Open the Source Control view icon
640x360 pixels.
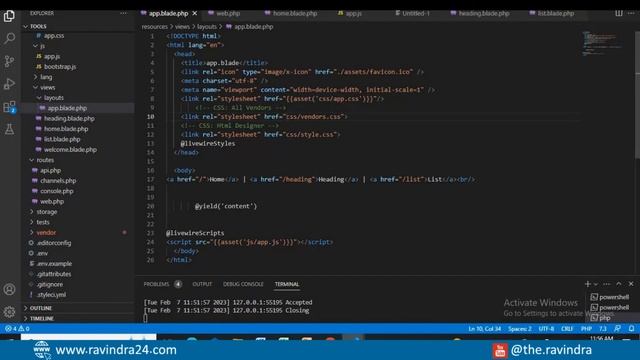(x=9, y=61)
